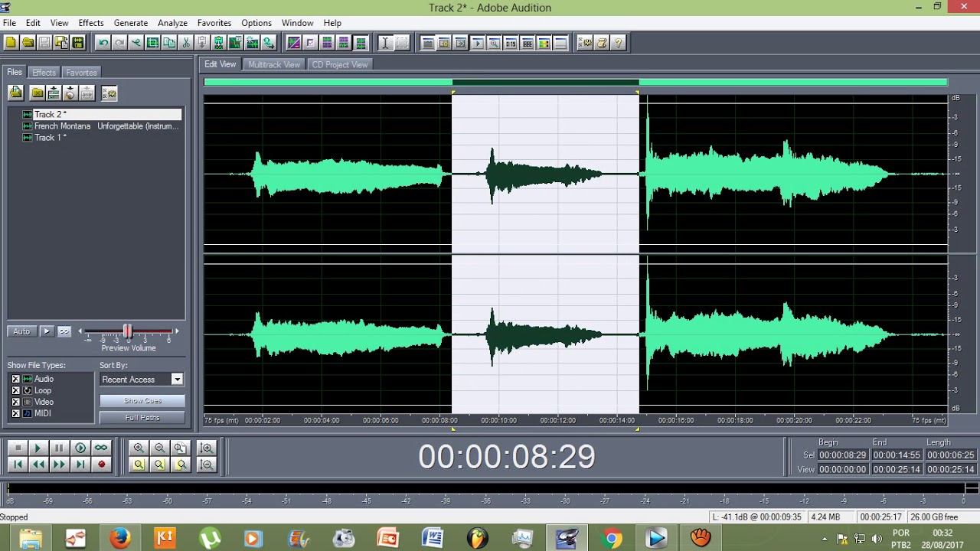
Task: Toggle the loop preview button beside Auto
Action: 64,331
